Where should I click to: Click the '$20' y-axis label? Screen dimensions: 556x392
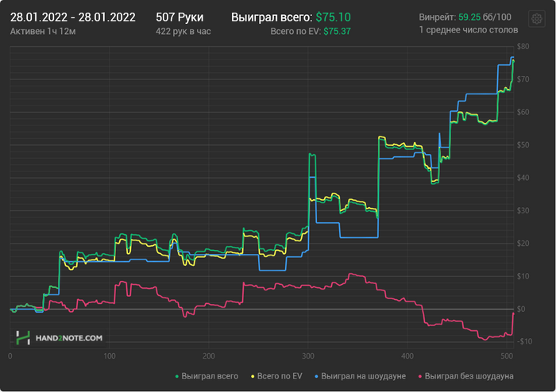point(523,244)
